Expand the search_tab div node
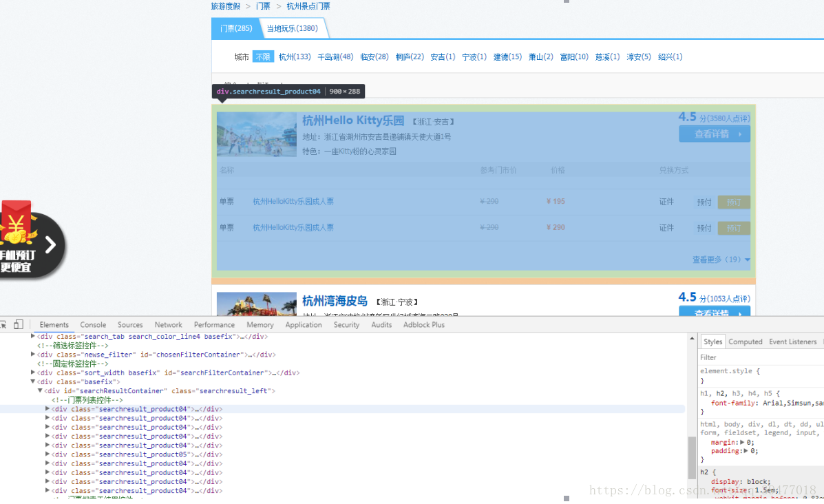 32,337
